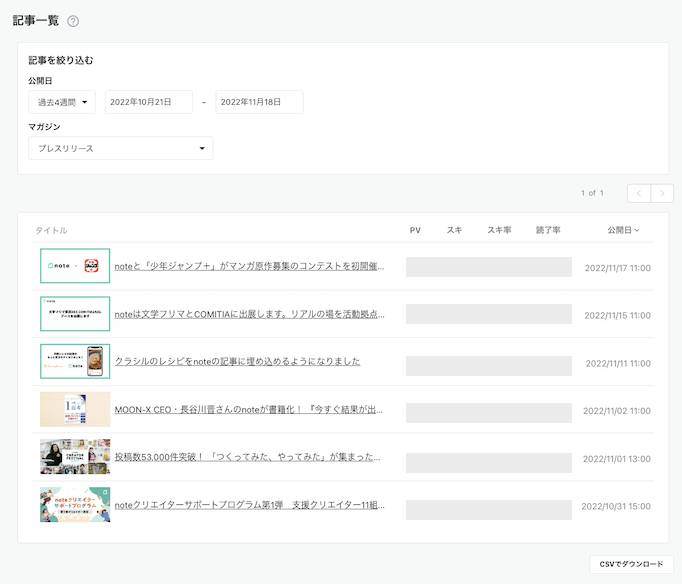Open the クリエイターサポートプログラム article link
682x584 pixels.
pyautogui.click(x=249, y=505)
